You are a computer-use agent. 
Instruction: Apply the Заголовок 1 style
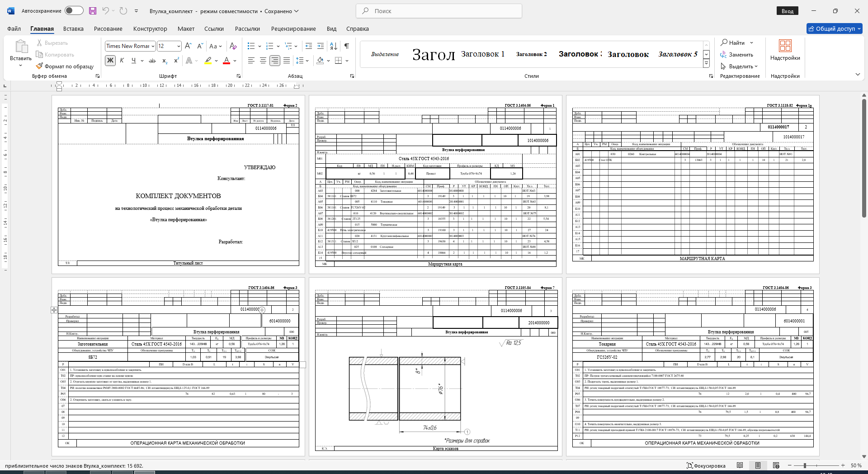[x=483, y=54]
